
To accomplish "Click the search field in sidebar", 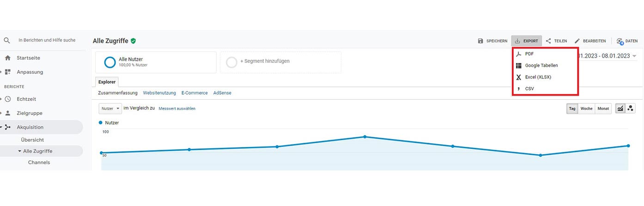I will tap(47, 40).
